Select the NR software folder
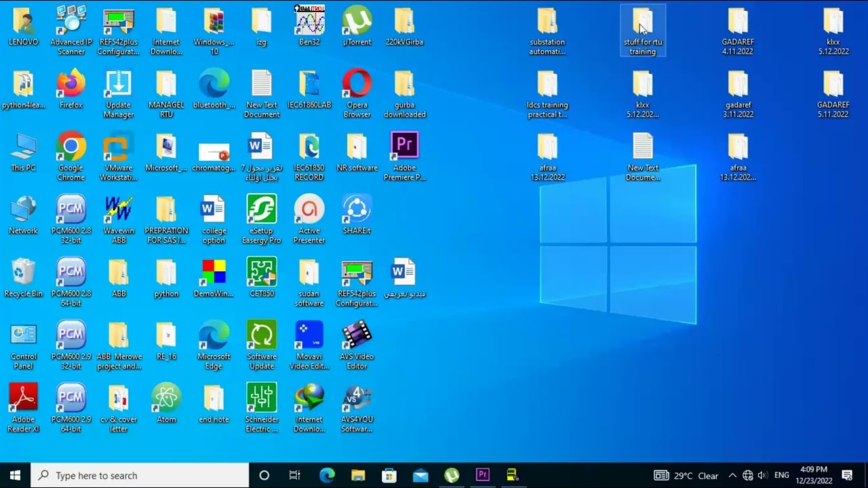Screen dimensions: 868x488 coord(357,152)
